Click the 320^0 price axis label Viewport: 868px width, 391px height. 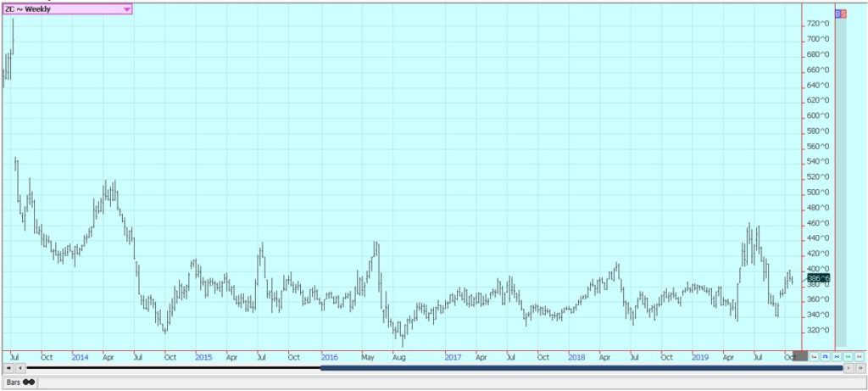(818, 330)
